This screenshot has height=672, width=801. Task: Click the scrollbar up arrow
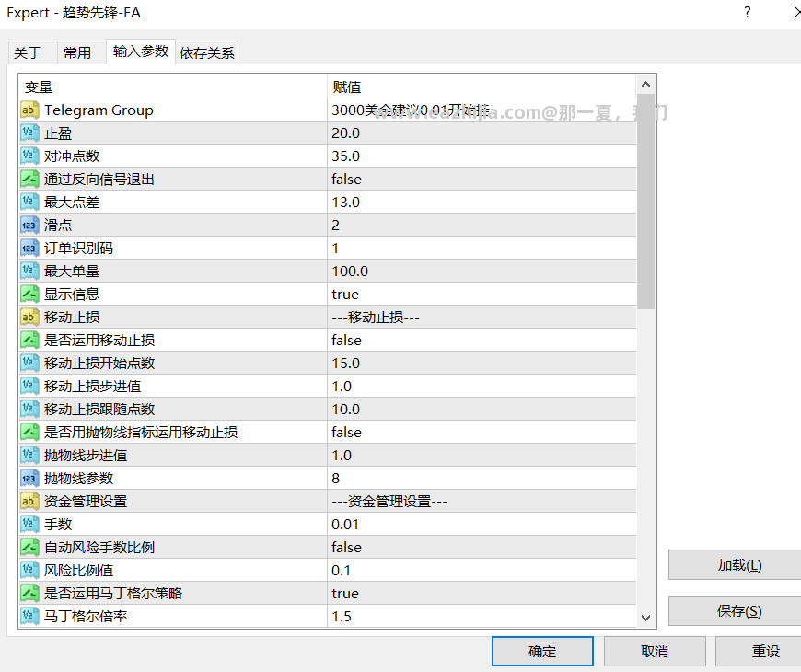645,85
